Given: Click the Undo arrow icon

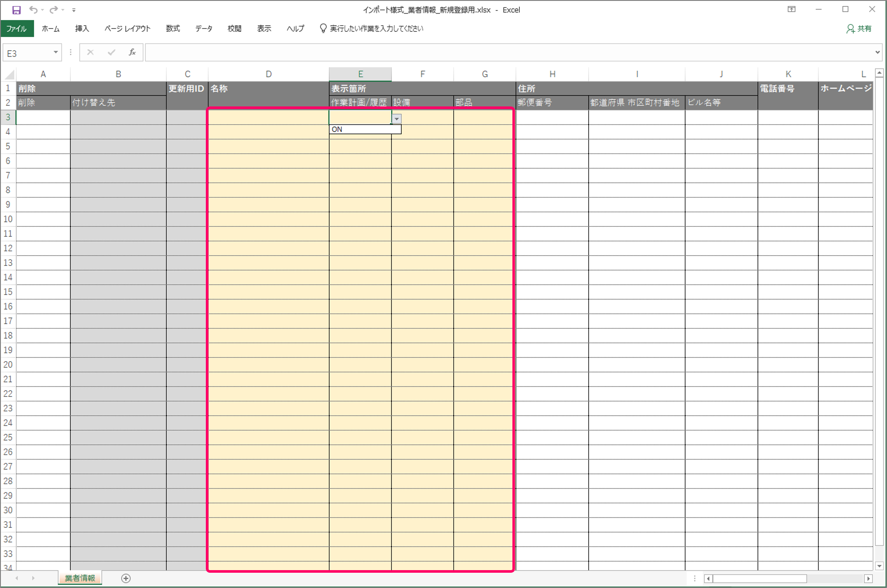Looking at the screenshot, I should 33,10.
